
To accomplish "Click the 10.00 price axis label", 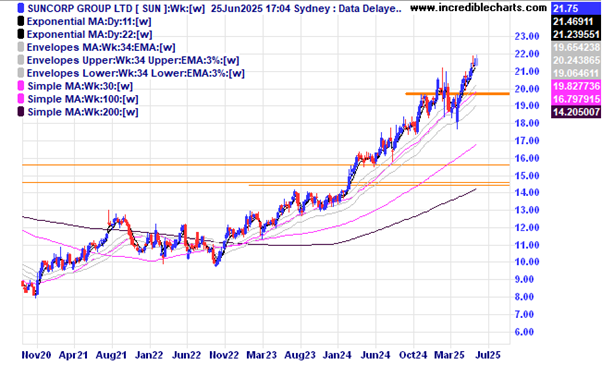I will [527, 262].
